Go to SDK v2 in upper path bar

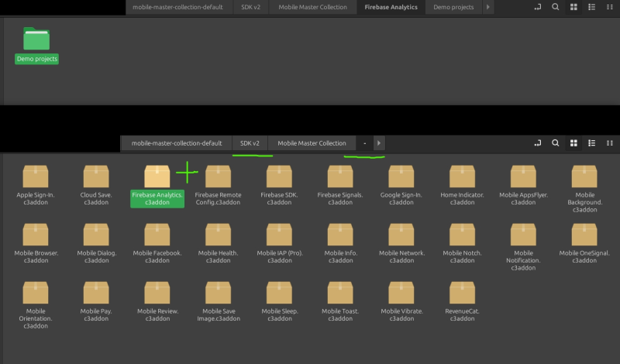[250, 7]
